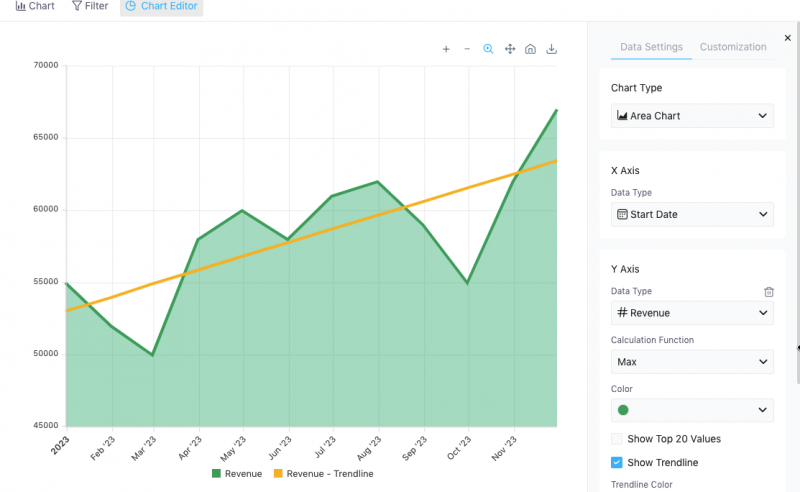Download the chart via download icon

[552, 49]
